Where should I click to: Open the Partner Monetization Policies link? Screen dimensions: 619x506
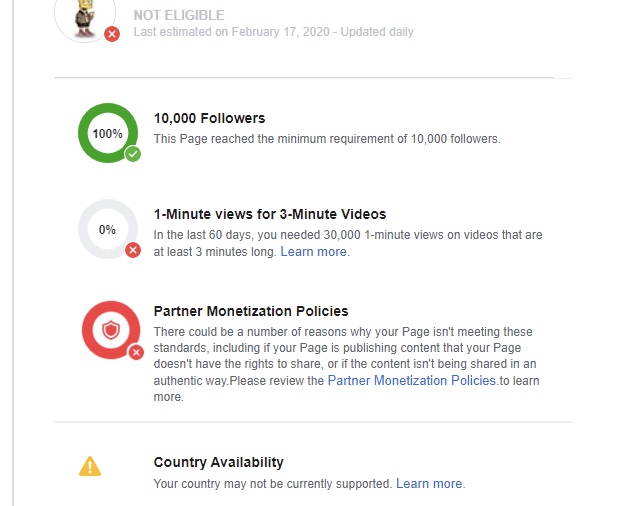412,380
